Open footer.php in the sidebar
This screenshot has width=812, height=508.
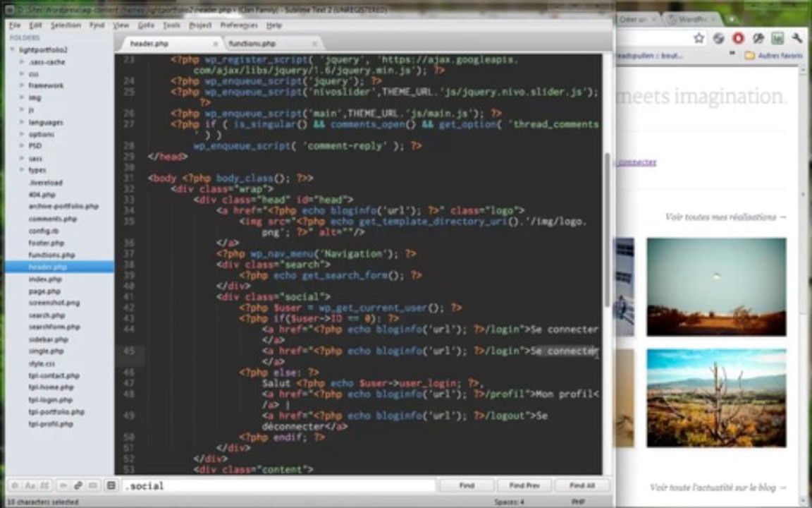coord(46,243)
